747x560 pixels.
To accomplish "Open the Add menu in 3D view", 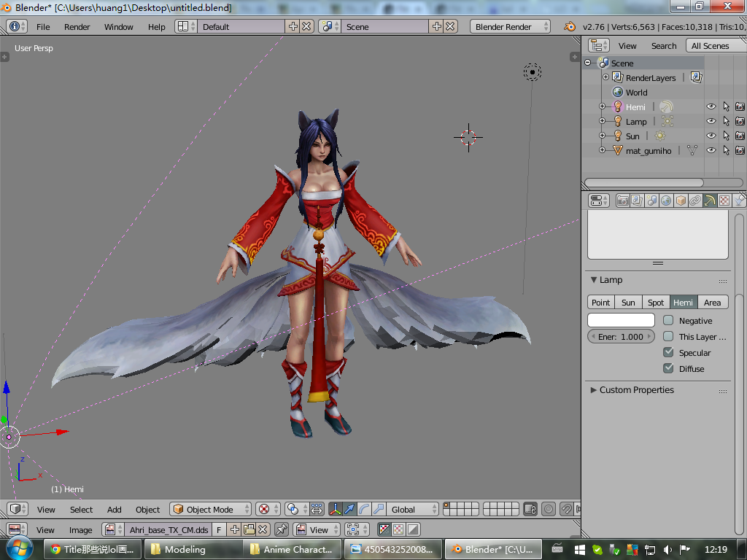I will pyautogui.click(x=115, y=510).
